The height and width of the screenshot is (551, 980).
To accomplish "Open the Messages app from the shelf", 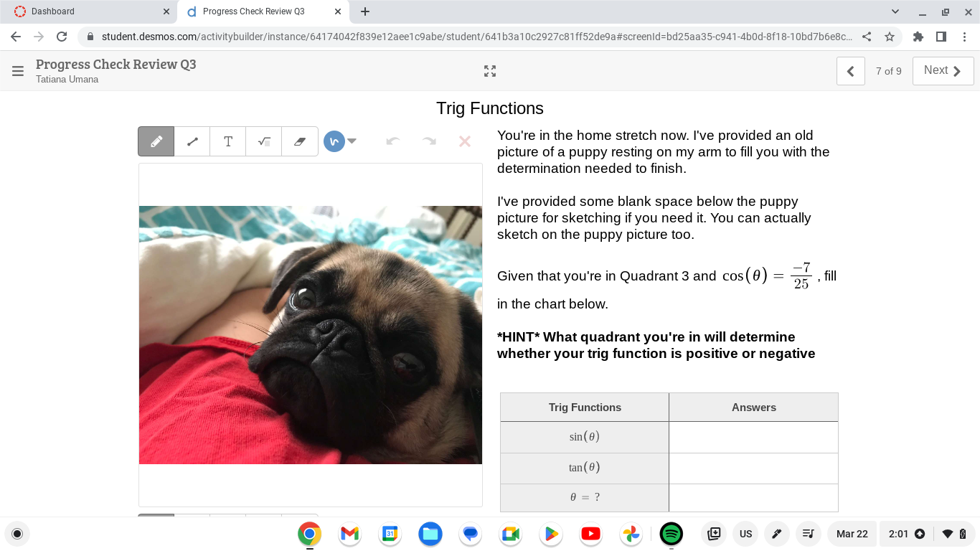I will (471, 534).
